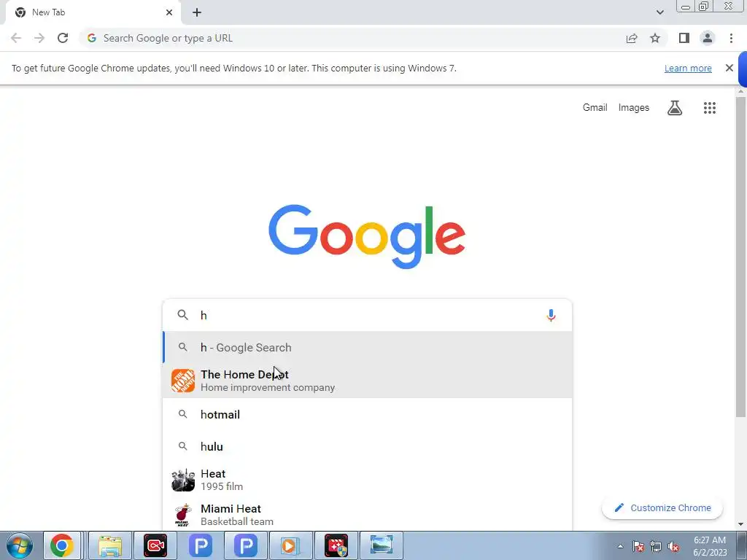
Task: Open the Windows Media Player taskbar icon
Action: 290,545
